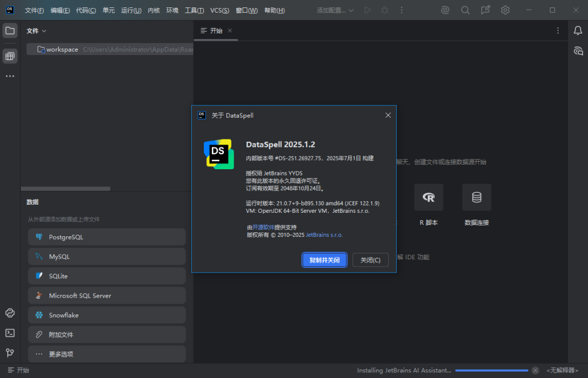588x378 pixels.
Task: Add a MySQL data source
Action: pos(107,256)
